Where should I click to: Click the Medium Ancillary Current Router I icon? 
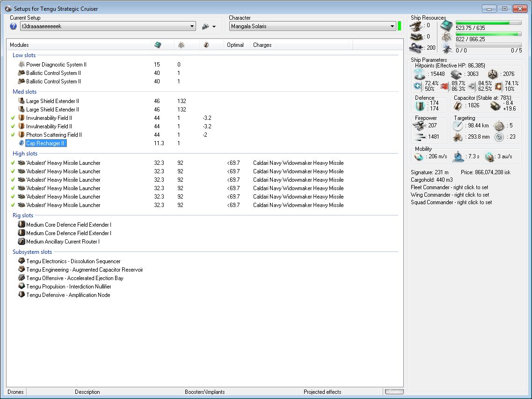point(21,242)
